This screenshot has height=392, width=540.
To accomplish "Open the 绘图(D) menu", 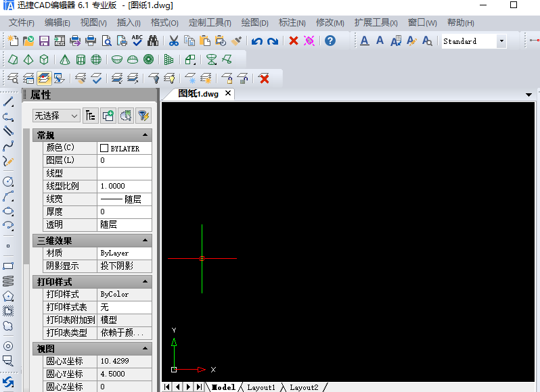I will (x=254, y=23).
